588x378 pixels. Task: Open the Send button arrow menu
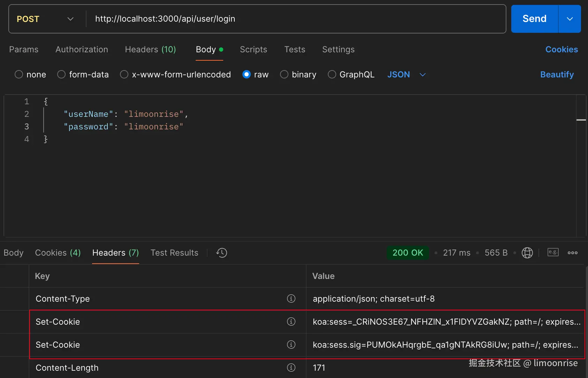pos(570,19)
